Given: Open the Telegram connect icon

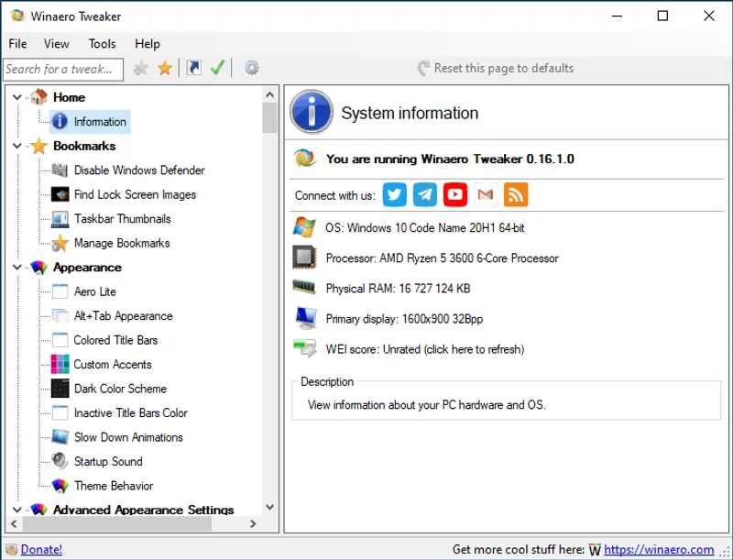Looking at the screenshot, I should point(424,194).
